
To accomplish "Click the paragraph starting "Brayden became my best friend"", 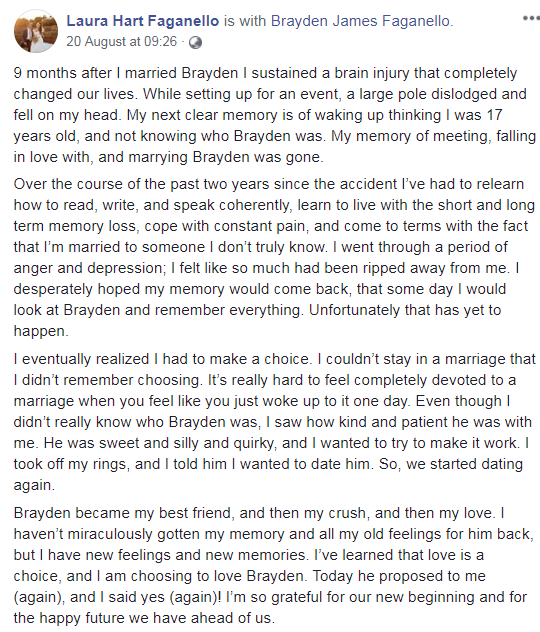I will tap(274, 565).
